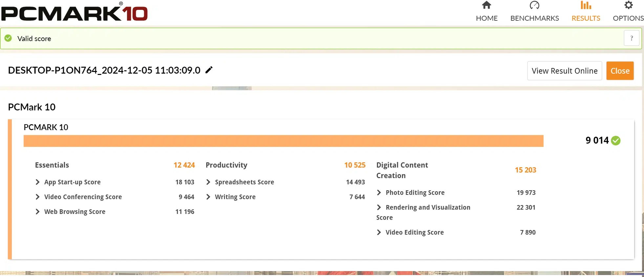Switch to the RESULTS tab

586,12
